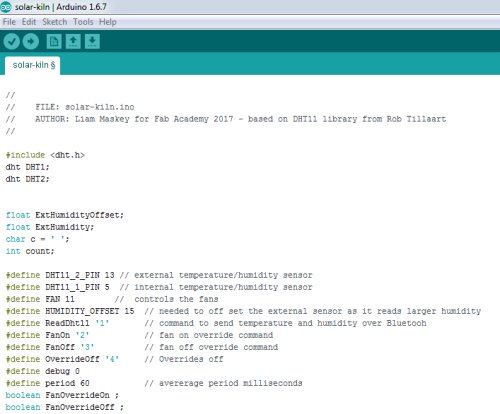Click the 'char c = ' ';' line

37,239
